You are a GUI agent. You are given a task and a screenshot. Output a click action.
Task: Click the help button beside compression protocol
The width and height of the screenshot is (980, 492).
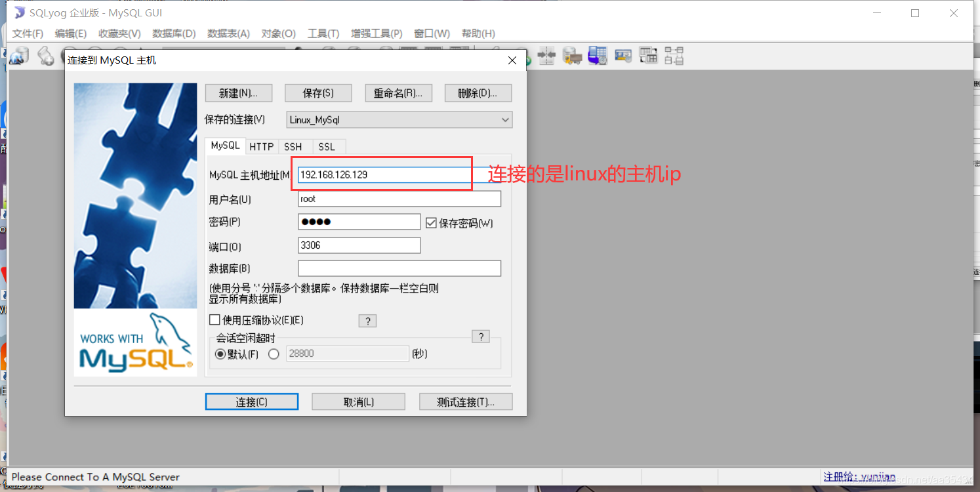pos(367,321)
